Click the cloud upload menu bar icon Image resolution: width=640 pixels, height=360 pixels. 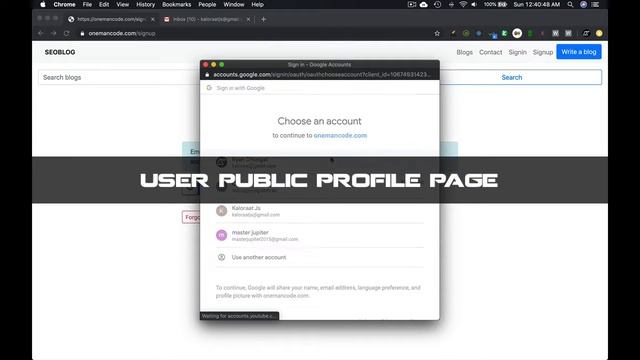click(x=424, y=4)
